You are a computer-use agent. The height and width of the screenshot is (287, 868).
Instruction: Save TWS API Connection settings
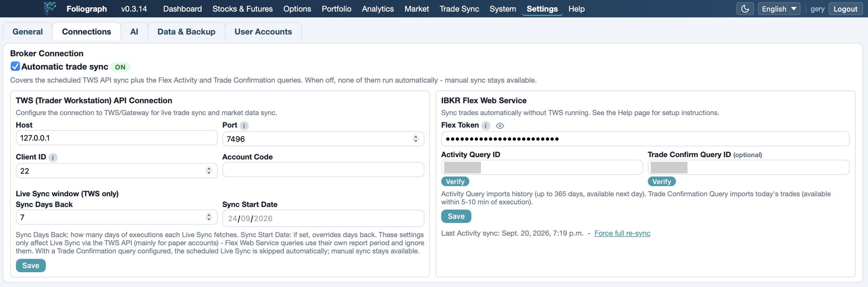[x=31, y=265]
